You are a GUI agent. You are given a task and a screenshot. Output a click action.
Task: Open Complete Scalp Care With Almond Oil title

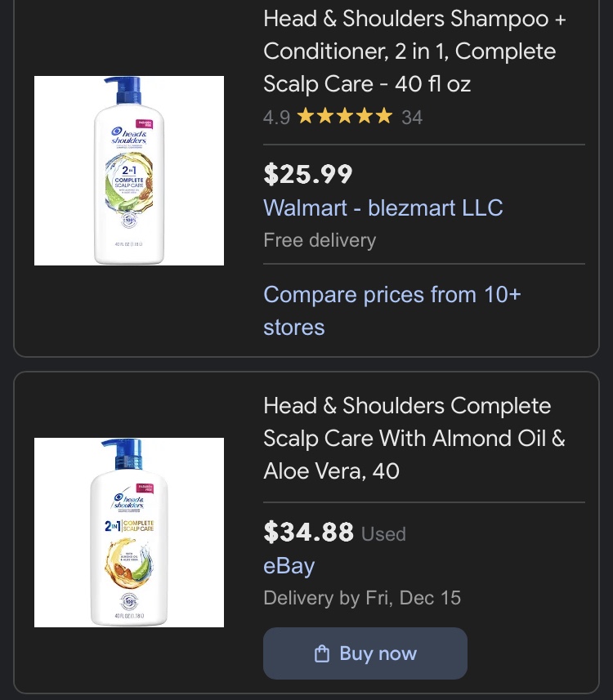point(414,438)
